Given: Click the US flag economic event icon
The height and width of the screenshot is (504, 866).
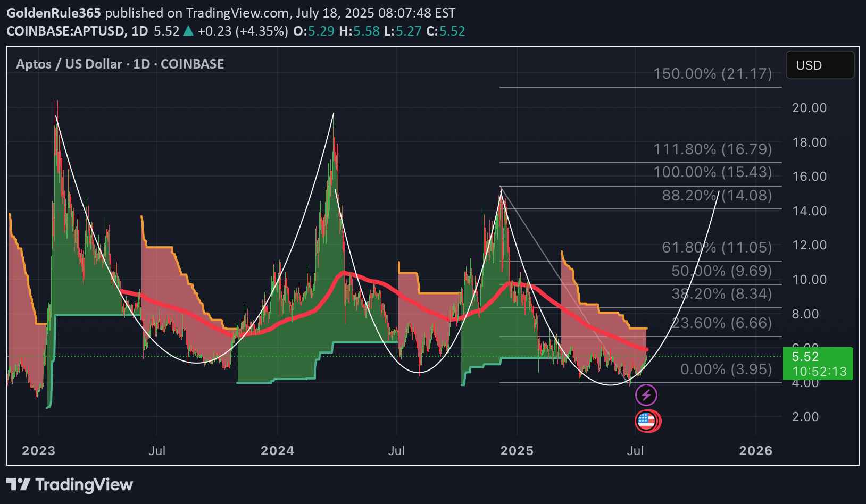Looking at the screenshot, I should click(x=647, y=421).
